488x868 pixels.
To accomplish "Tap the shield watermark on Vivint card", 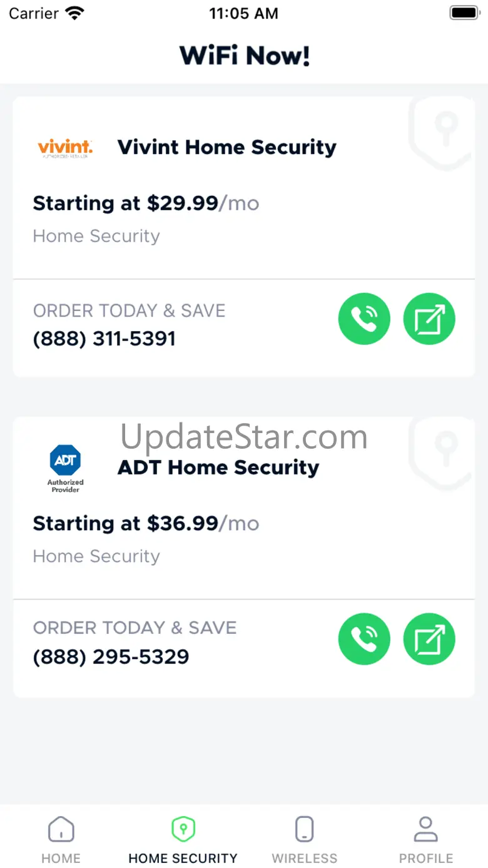I will tap(441, 133).
